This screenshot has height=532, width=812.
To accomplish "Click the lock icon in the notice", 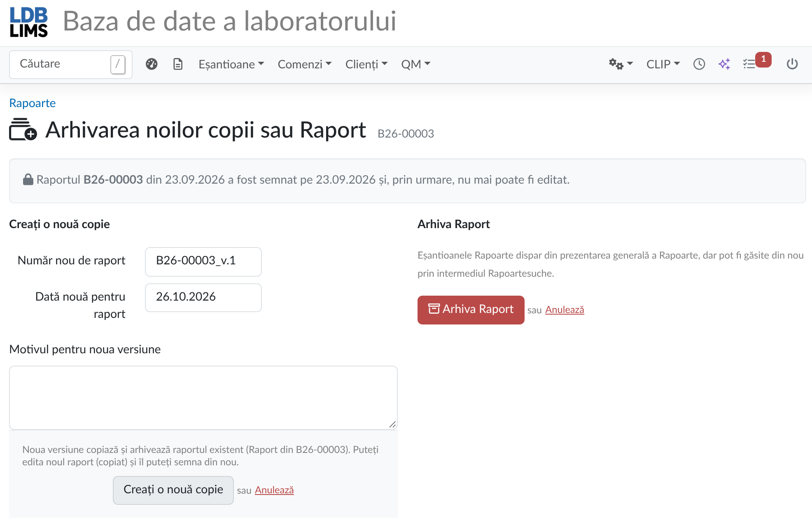I will point(28,180).
